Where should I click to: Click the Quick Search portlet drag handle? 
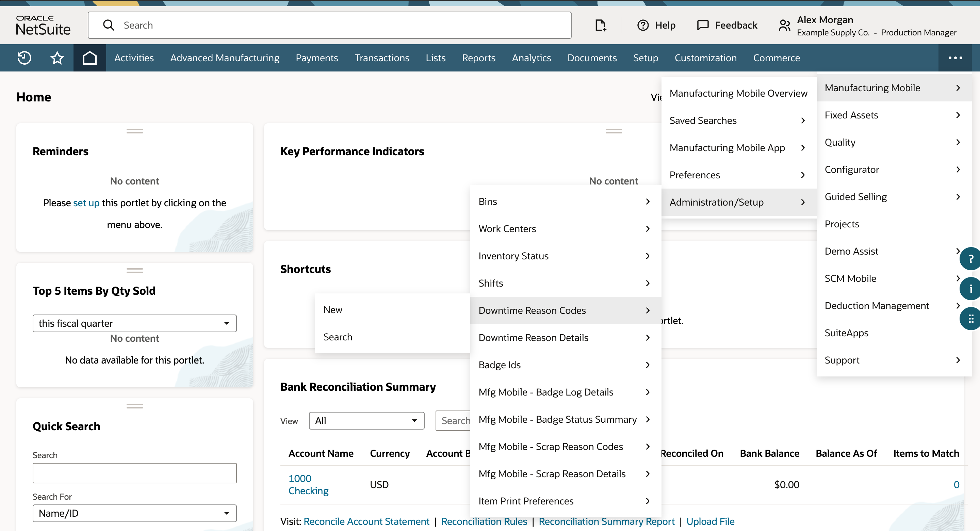135,406
